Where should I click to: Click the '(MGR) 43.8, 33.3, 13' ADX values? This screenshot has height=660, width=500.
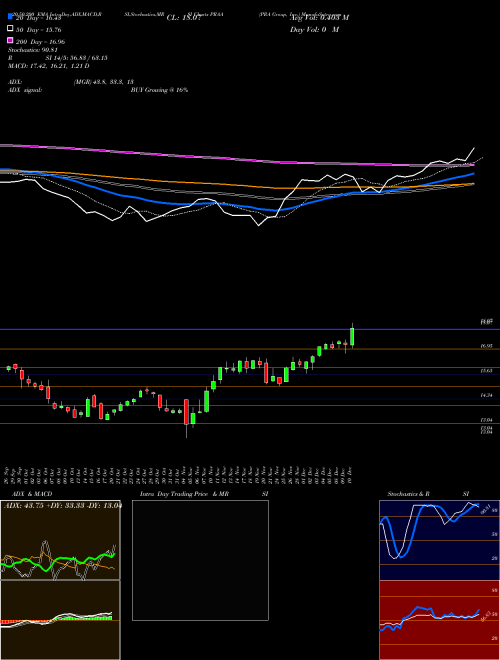click(104, 82)
